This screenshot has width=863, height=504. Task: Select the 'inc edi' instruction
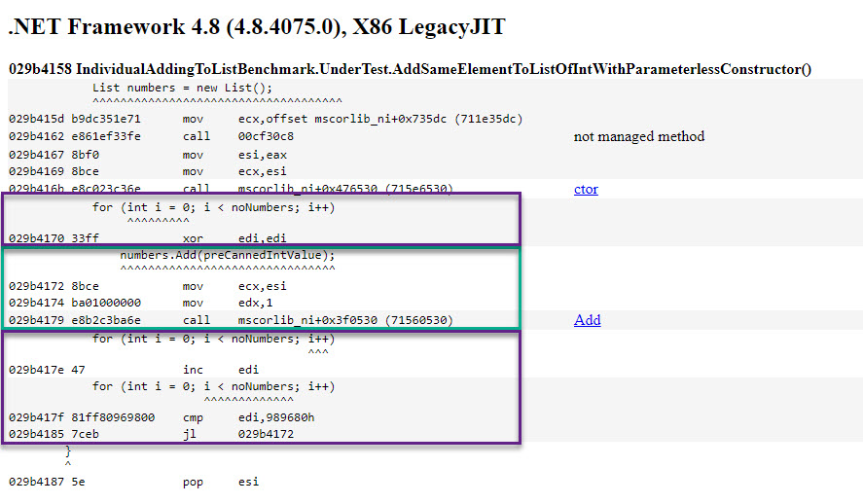click(x=221, y=369)
